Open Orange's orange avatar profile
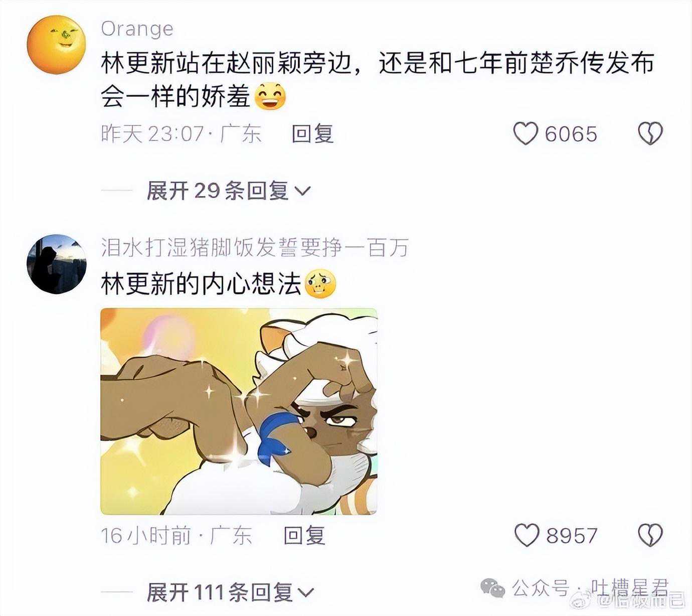The width and height of the screenshot is (692, 616). tap(56, 45)
